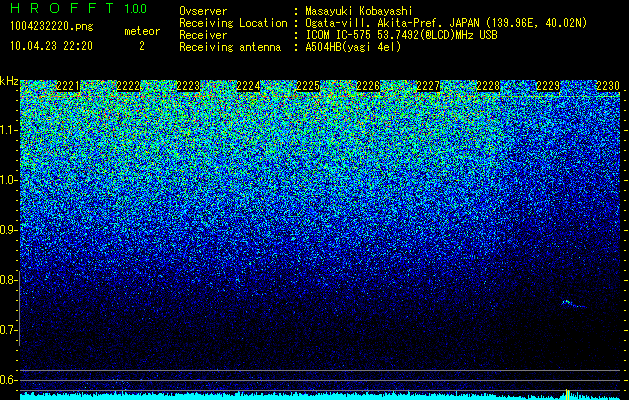This screenshot has width=629, height=400.
Task: Click the 2230 time marker
Action: pyautogui.click(x=608, y=86)
